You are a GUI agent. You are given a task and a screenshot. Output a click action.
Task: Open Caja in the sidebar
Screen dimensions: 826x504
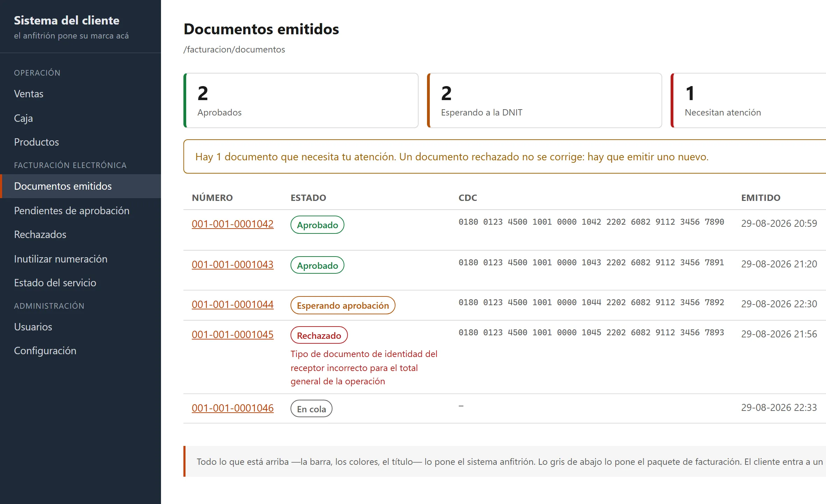point(80,118)
